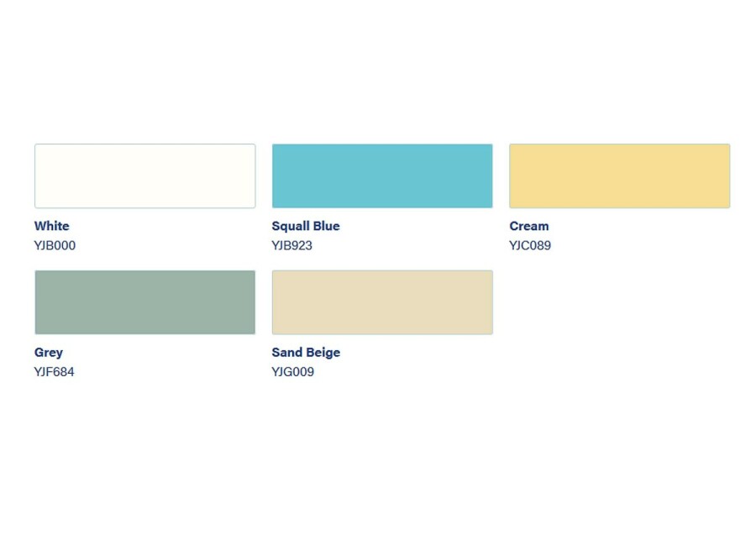Click left edge of Grey swatch
The image size is (756, 540).
[x=36, y=302]
